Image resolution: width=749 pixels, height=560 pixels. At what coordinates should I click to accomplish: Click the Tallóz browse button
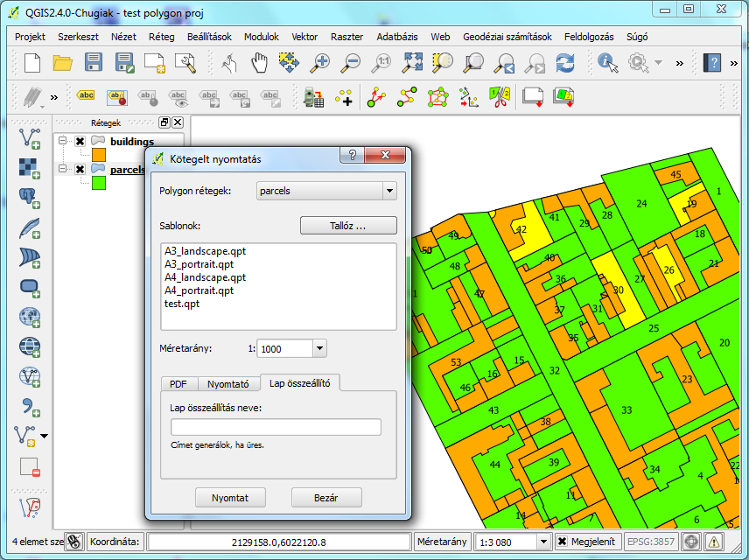click(x=347, y=226)
